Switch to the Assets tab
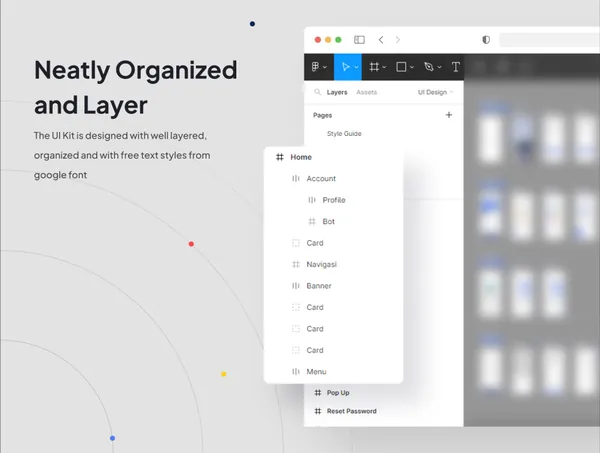 (367, 92)
